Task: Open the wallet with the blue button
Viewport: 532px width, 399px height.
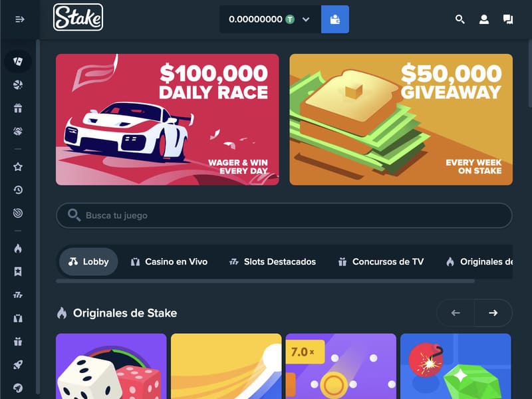Action: point(335,19)
